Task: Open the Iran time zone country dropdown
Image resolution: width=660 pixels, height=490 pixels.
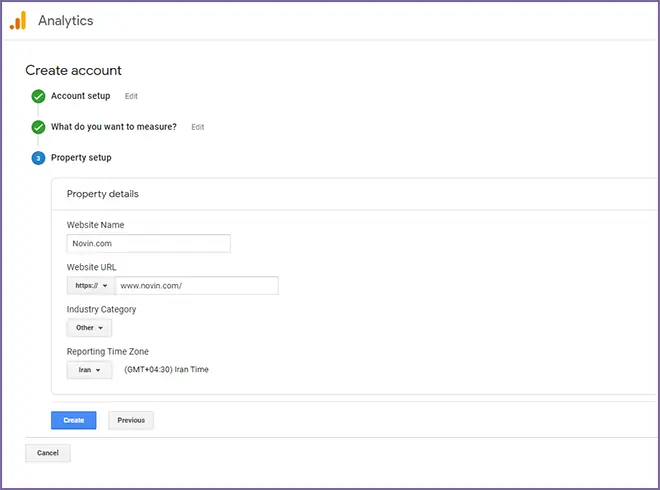Action: [89, 370]
